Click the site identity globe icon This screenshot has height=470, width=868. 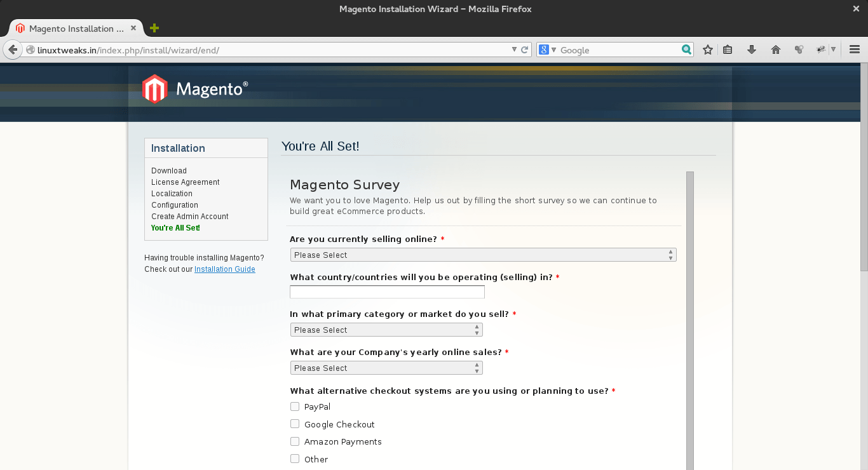tap(30, 50)
